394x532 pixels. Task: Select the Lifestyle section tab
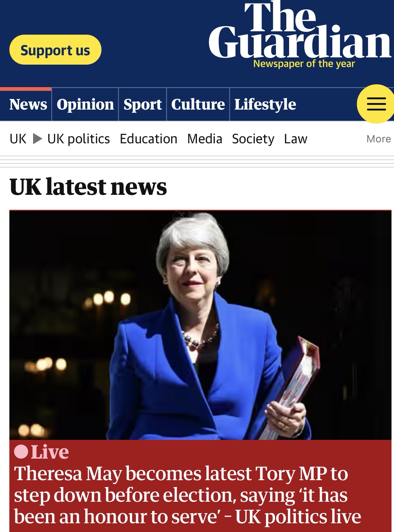coord(265,104)
